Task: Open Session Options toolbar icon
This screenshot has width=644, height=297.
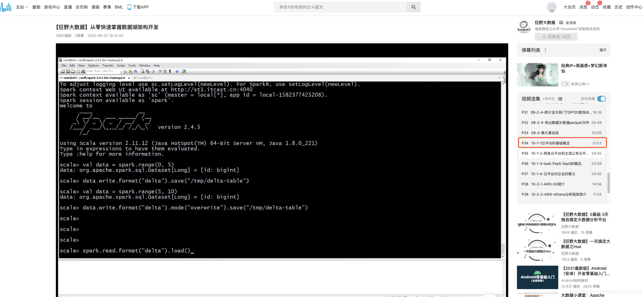Action: coord(160,71)
